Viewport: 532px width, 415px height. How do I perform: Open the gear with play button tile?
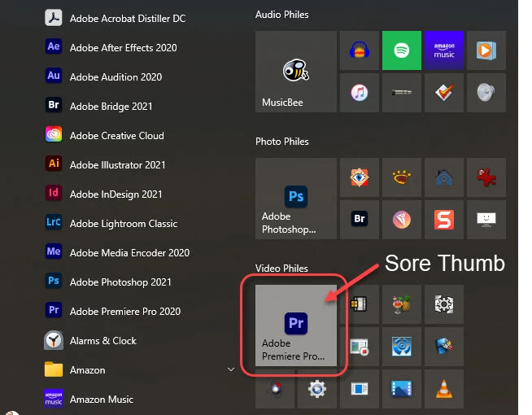tap(317, 389)
